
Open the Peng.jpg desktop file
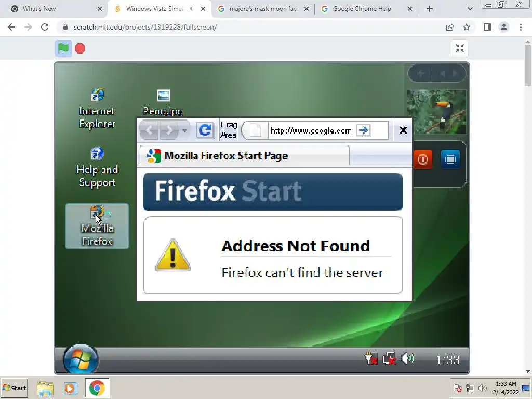163,102
